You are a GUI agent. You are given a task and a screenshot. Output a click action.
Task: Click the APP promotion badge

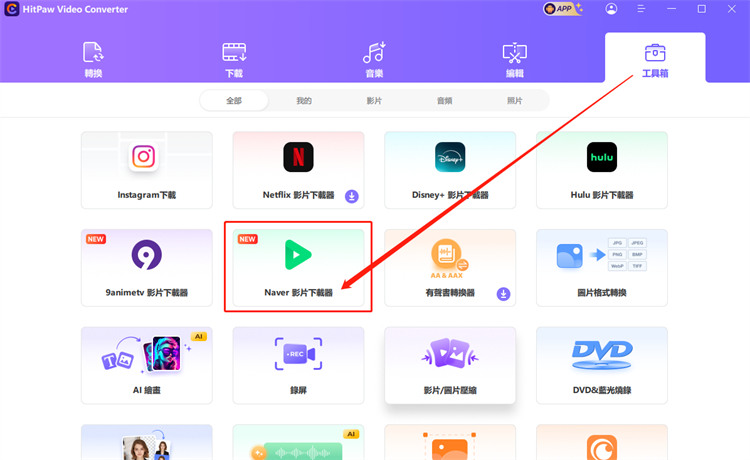tap(562, 9)
